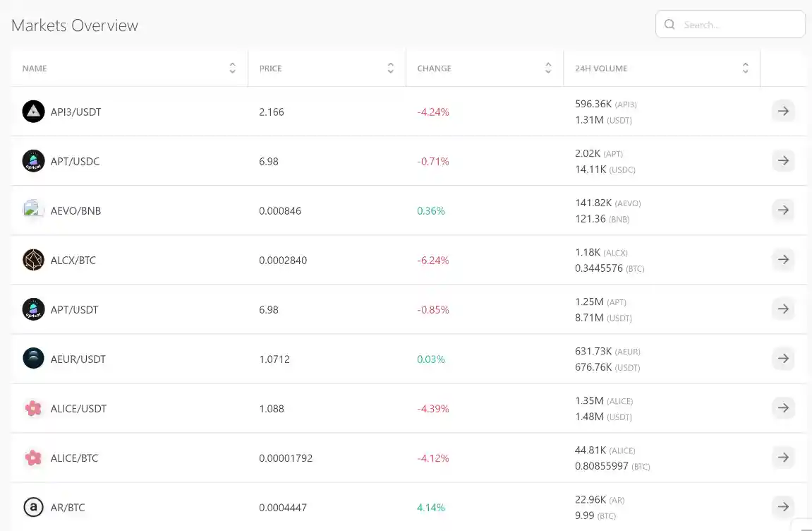Screen dimensions: 812x531
Task: Click the APT/USDC coin logo
Action: pos(33,161)
